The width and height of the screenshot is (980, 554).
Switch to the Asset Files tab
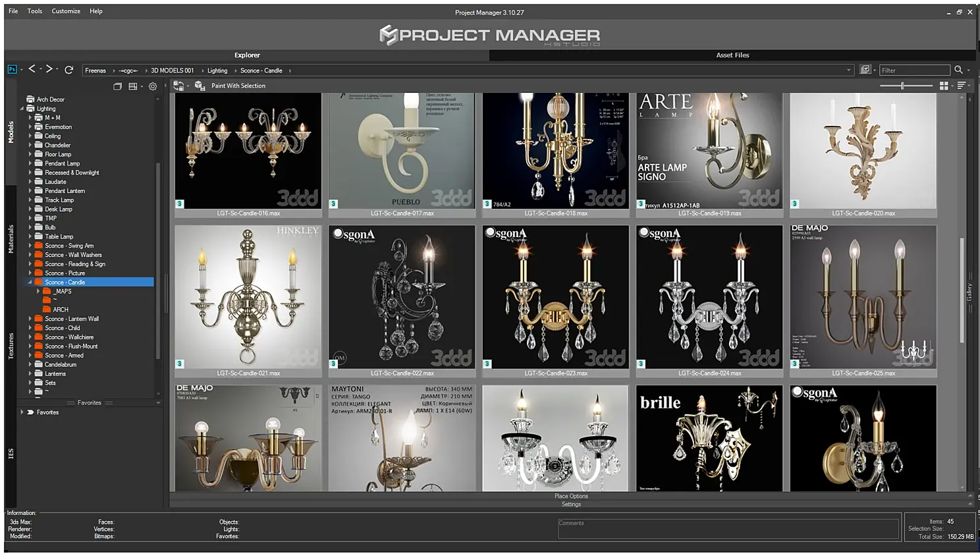point(732,55)
